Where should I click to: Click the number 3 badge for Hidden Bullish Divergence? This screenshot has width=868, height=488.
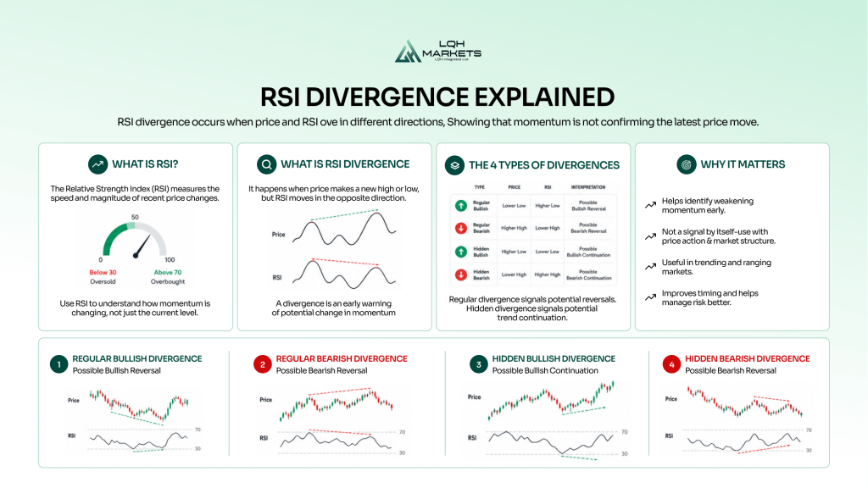(478, 364)
